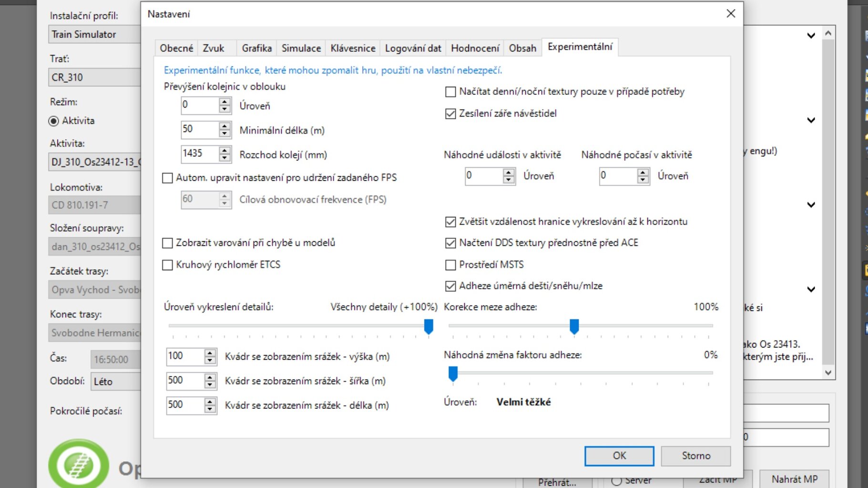Check Zobrazit varování při chybě u modelů
This screenshot has height=488, width=868.
click(x=167, y=244)
